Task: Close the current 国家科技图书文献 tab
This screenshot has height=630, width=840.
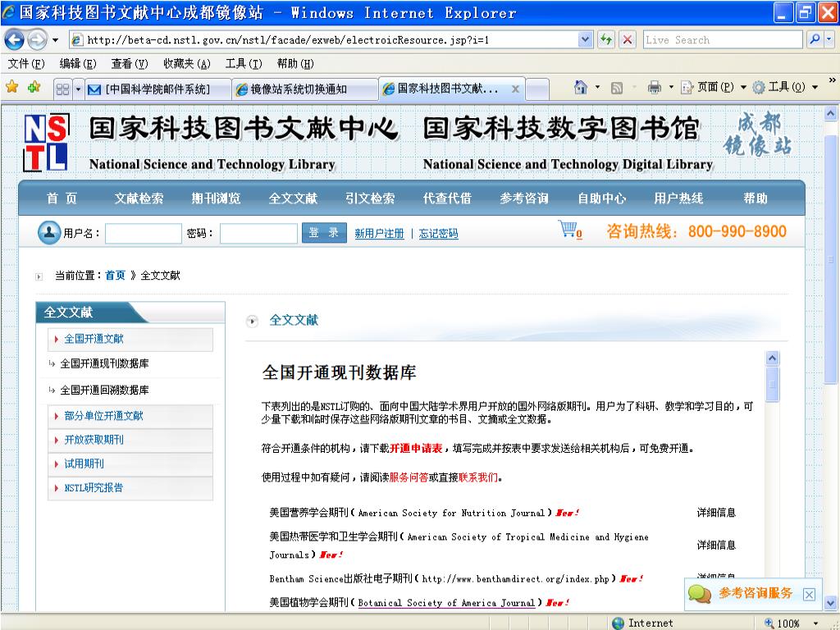Action: coord(515,89)
